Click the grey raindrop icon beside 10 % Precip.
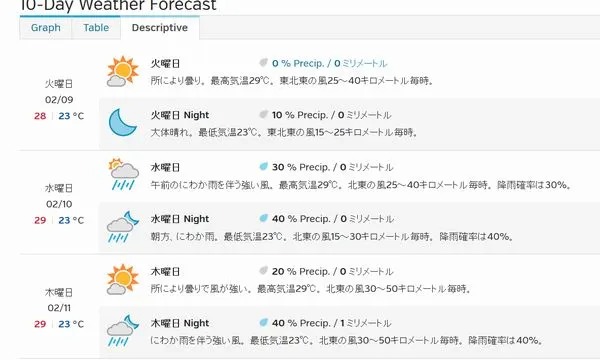The height and width of the screenshot is (360, 600). pos(263,114)
